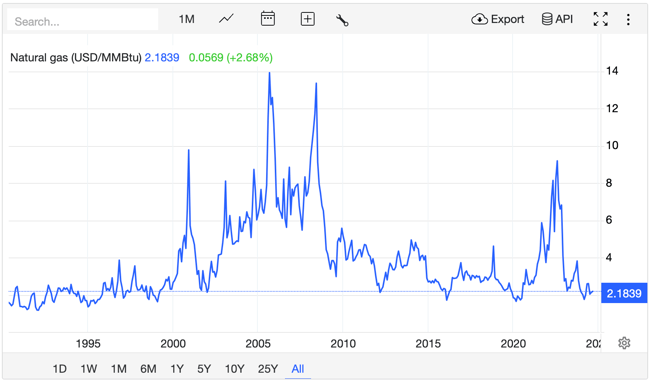Open chart settings gear icon
Screen dimensions: 650x381
pos(624,343)
